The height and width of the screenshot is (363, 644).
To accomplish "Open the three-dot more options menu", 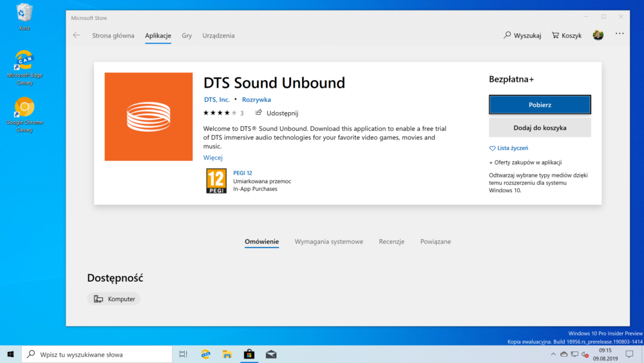I will 620,34.
